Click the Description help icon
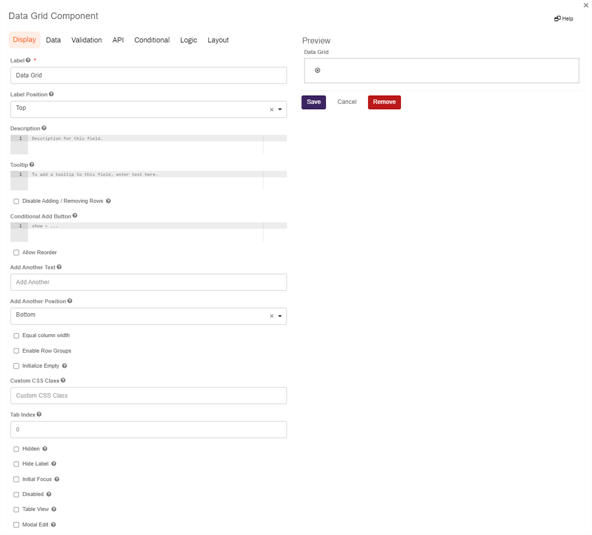Screen dimensions: 592x535 click(44, 128)
